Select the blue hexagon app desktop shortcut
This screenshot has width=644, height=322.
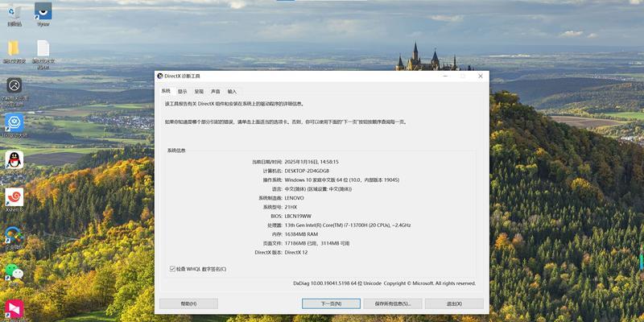pyautogui.click(x=14, y=123)
